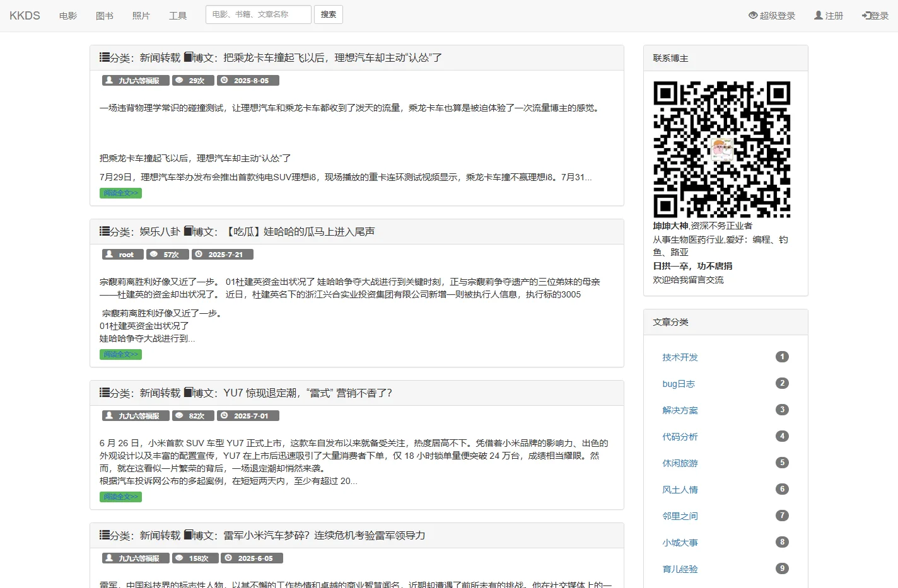Open the 休闲旅游 category
The image size is (898, 588).
point(680,463)
